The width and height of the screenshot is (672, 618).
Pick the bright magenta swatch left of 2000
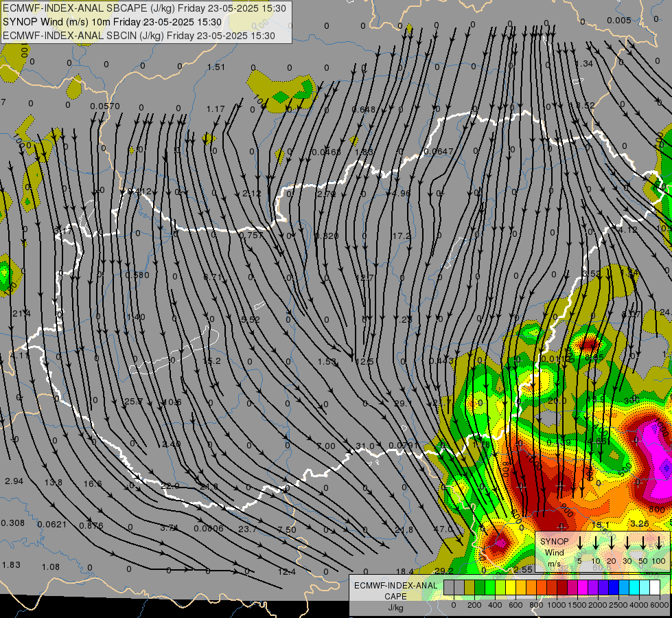[x=583, y=587]
